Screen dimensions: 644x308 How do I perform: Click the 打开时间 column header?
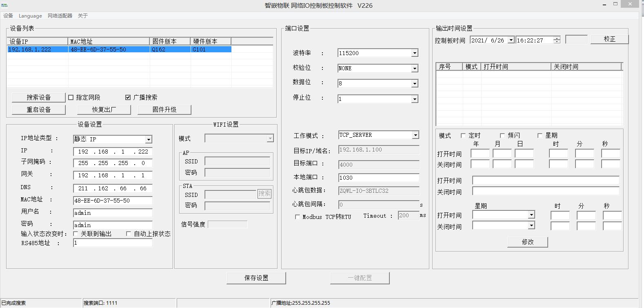(x=516, y=67)
